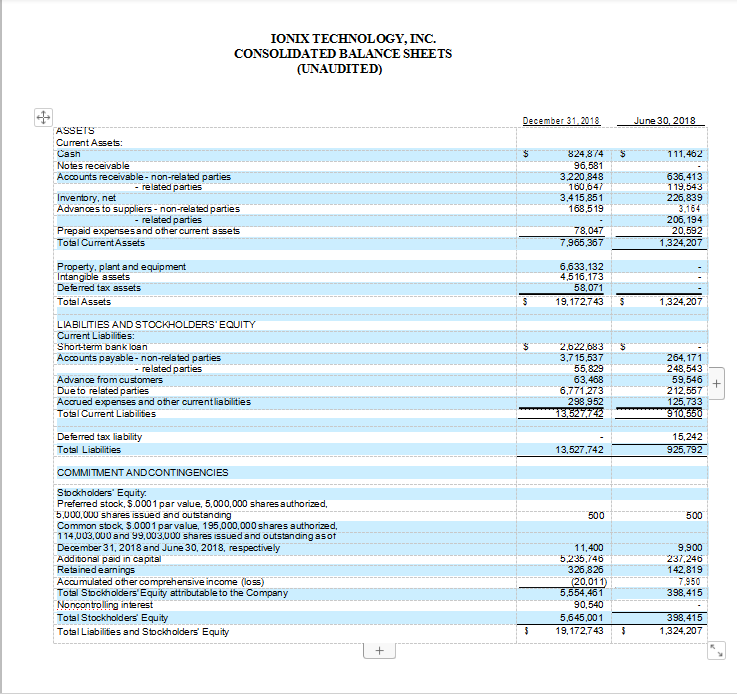Click the Noncontrolling interest label
This screenshot has width=737, height=694.
(x=105, y=605)
